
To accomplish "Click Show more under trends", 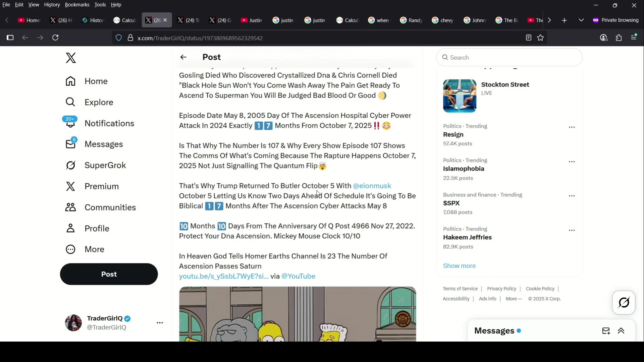I will 460,266.
